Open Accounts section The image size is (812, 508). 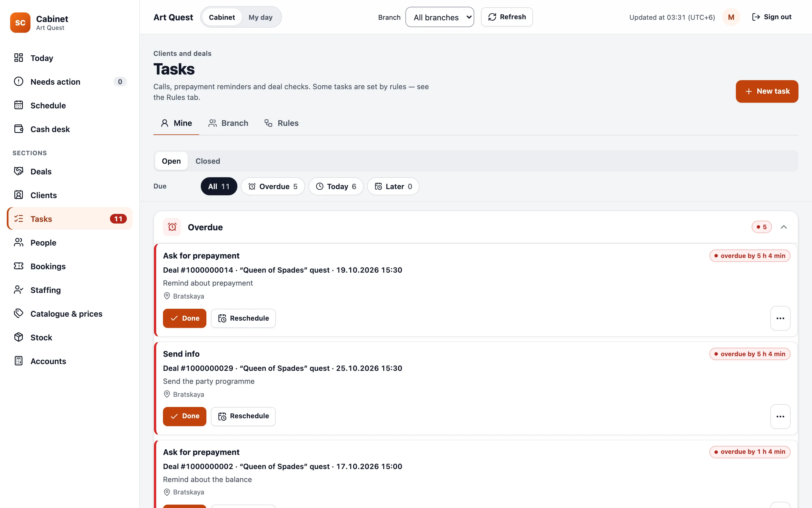tap(70, 361)
